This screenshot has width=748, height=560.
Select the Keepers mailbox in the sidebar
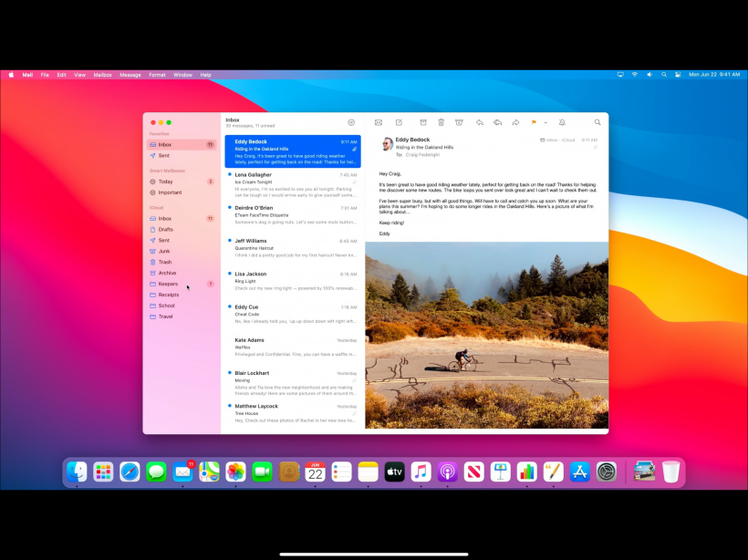pos(168,284)
